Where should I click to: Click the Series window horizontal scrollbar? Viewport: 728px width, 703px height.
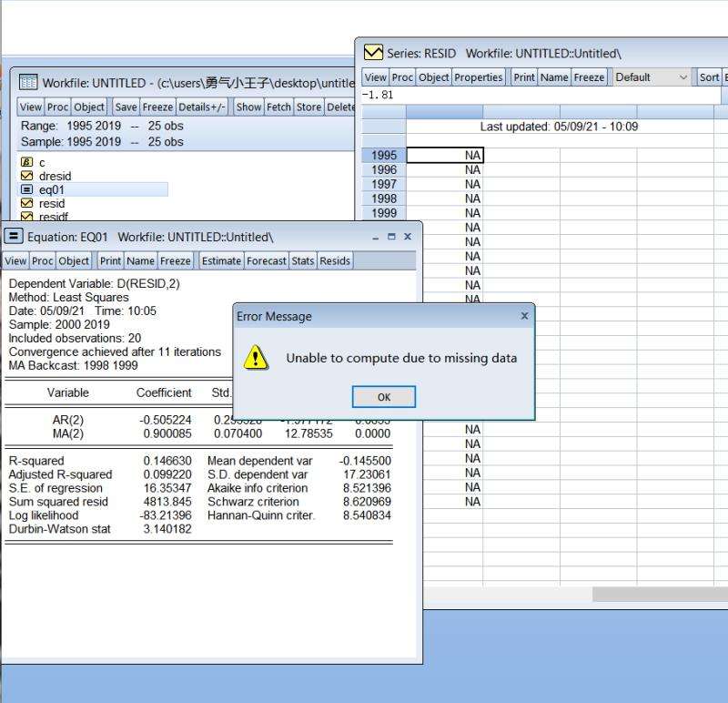659,594
